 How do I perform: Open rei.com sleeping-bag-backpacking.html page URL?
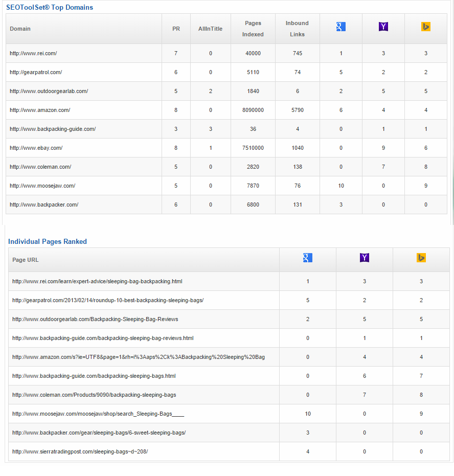pos(97,281)
